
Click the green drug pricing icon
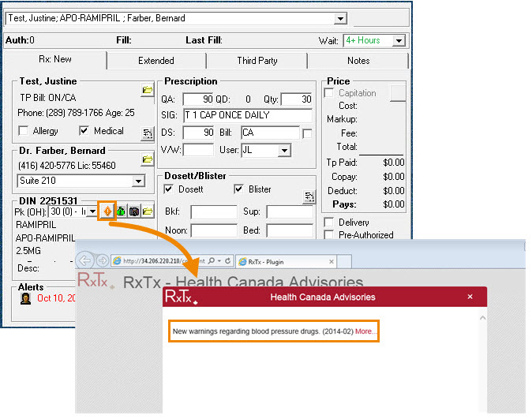121,211
